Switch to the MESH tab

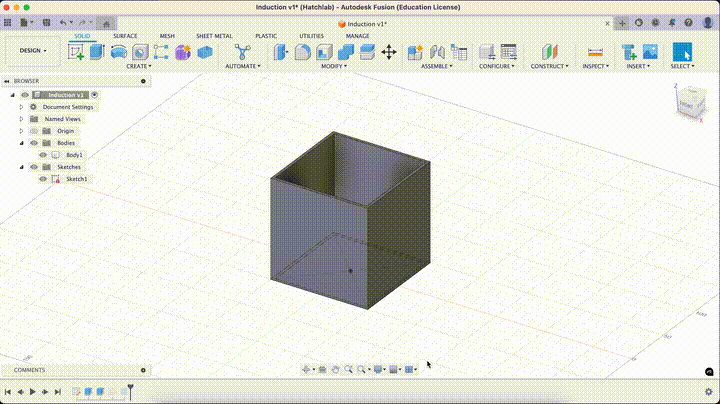click(x=167, y=36)
